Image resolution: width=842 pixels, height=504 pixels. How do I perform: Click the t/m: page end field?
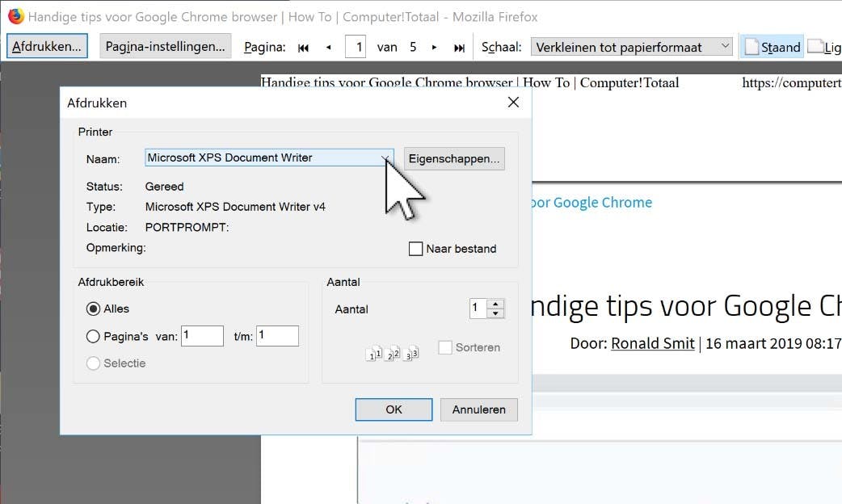278,336
